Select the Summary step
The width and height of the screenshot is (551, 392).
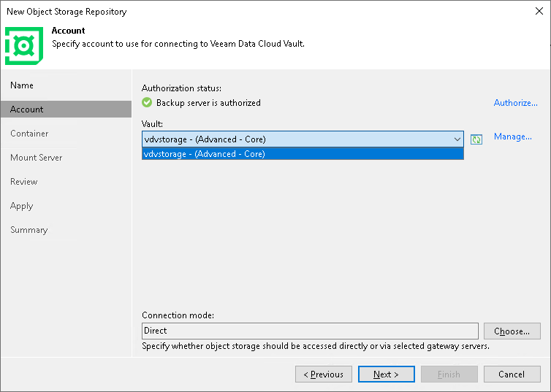coord(29,230)
